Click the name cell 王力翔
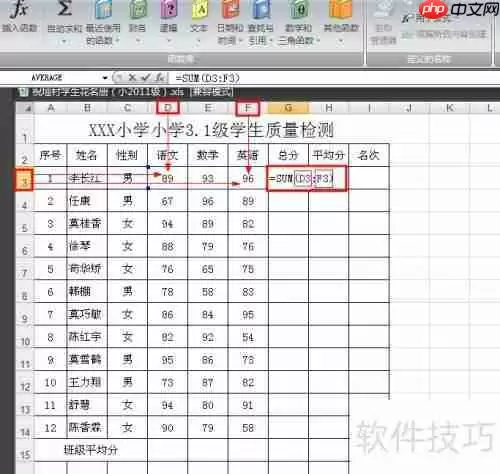 (x=87, y=382)
